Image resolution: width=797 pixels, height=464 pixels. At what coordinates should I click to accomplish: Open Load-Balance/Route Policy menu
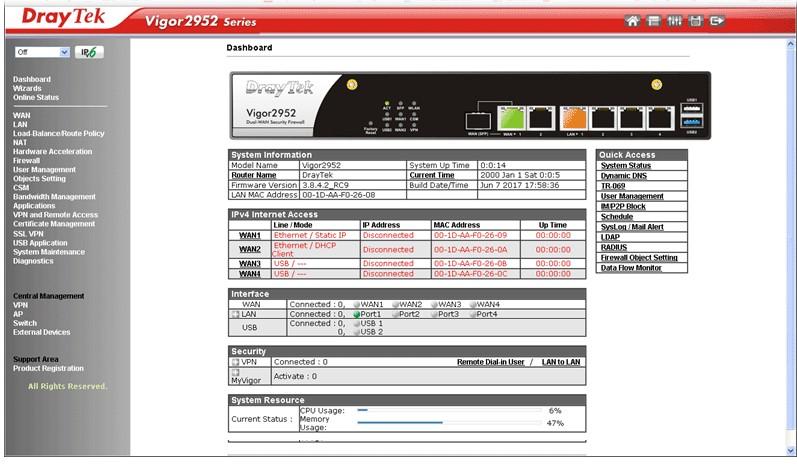click(58, 133)
